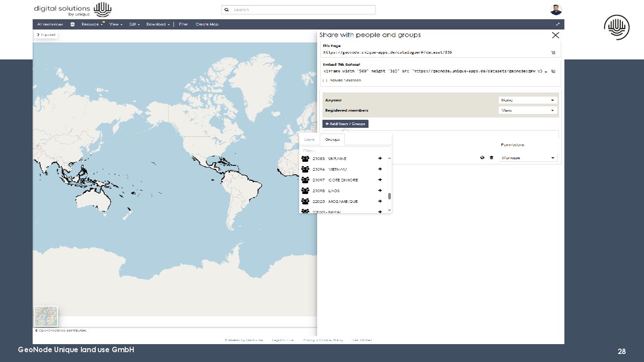644x362 pixels.
Task: Open the View menu
Action: [x=116, y=24]
